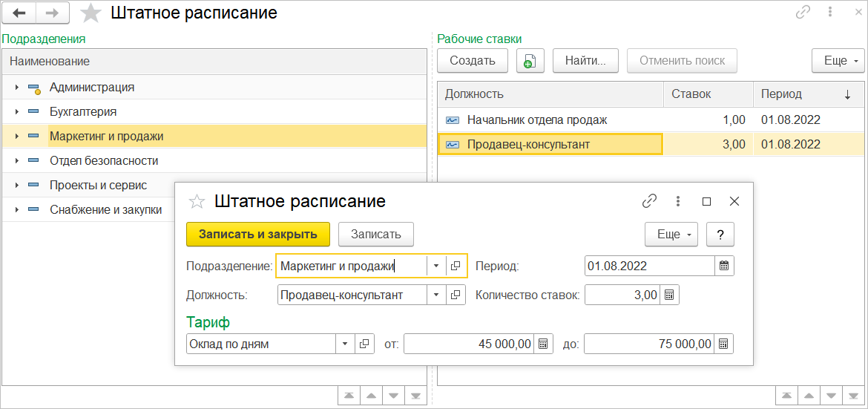This screenshot has height=409, width=868.
Task: Add main window to favorites star
Action: coord(91,13)
